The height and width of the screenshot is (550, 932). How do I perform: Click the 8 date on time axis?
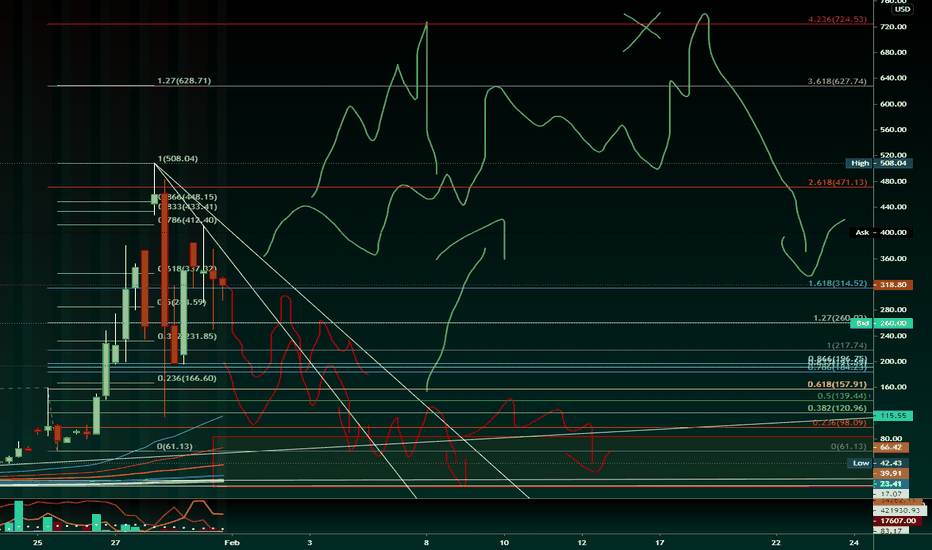click(426, 542)
